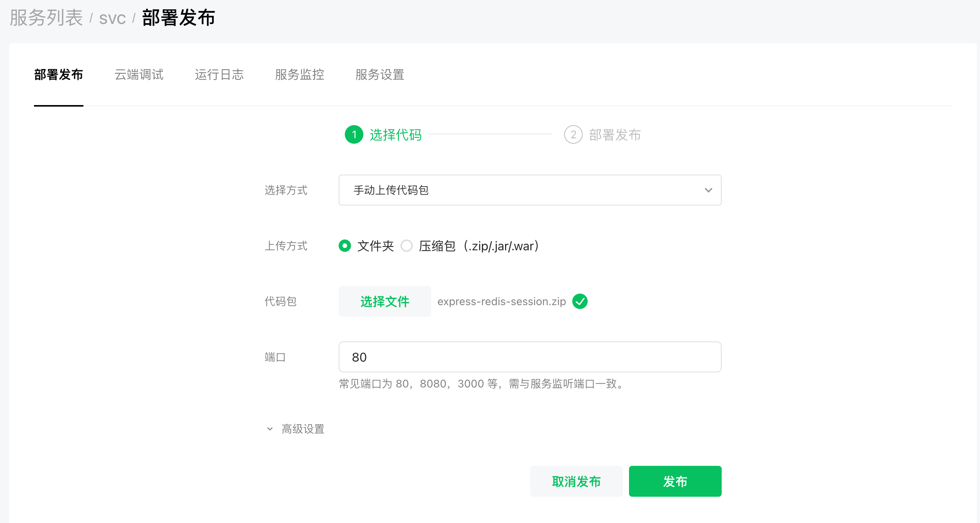Click the 高级设置 chevron icon
Image resolution: width=980 pixels, height=523 pixels.
[270, 429]
